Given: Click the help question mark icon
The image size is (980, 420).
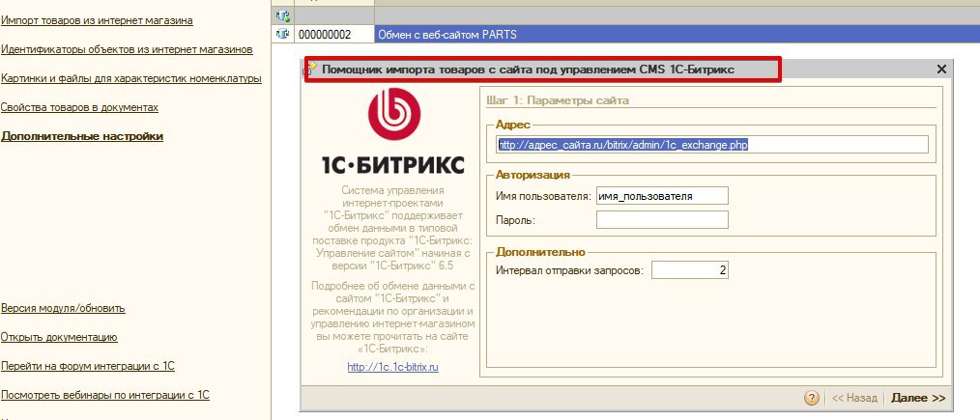Looking at the screenshot, I should [x=811, y=398].
